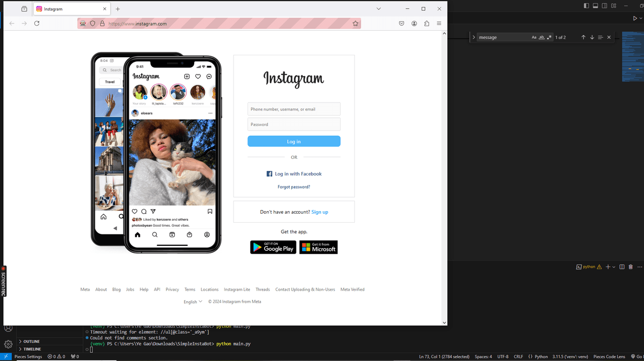Screen dimensions: 644x361
Task: Open the run button dropdown arrow
Action: (641, 18)
